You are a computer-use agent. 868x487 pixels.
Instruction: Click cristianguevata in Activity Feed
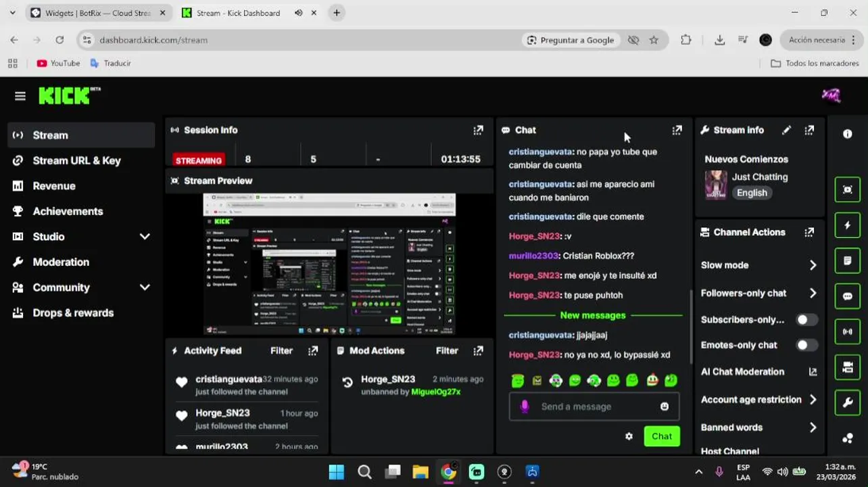click(228, 379)
